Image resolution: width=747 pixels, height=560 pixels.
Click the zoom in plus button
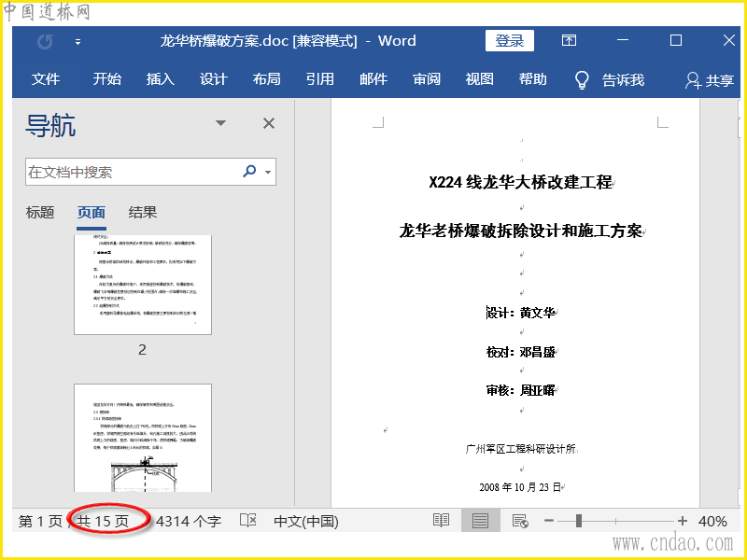683,521
